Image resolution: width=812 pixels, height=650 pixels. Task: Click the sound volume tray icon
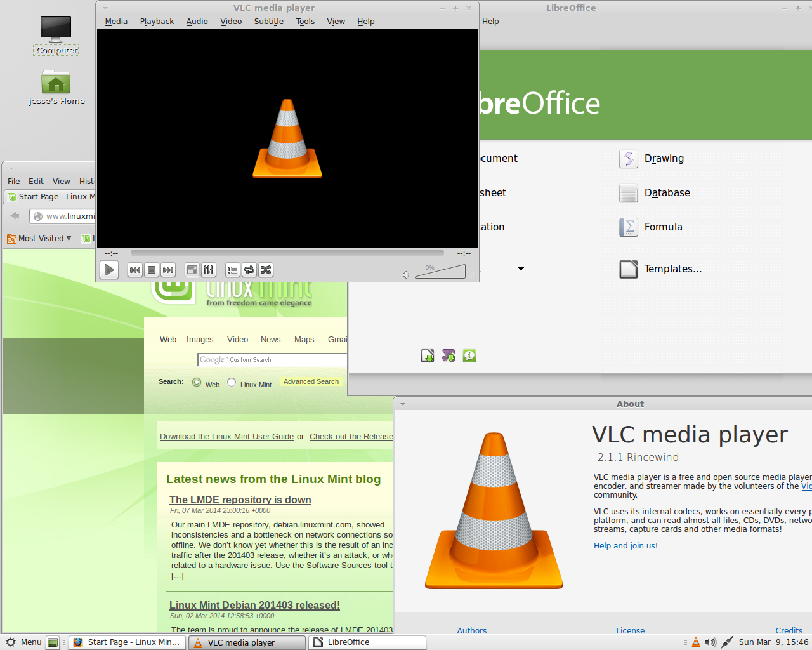pyautogui.click(x=710, y=642)
